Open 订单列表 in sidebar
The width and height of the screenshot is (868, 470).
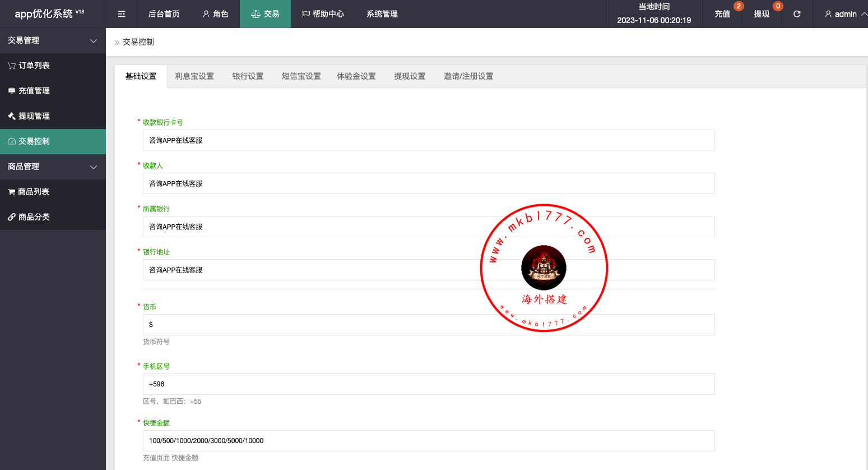coord(53,66)
